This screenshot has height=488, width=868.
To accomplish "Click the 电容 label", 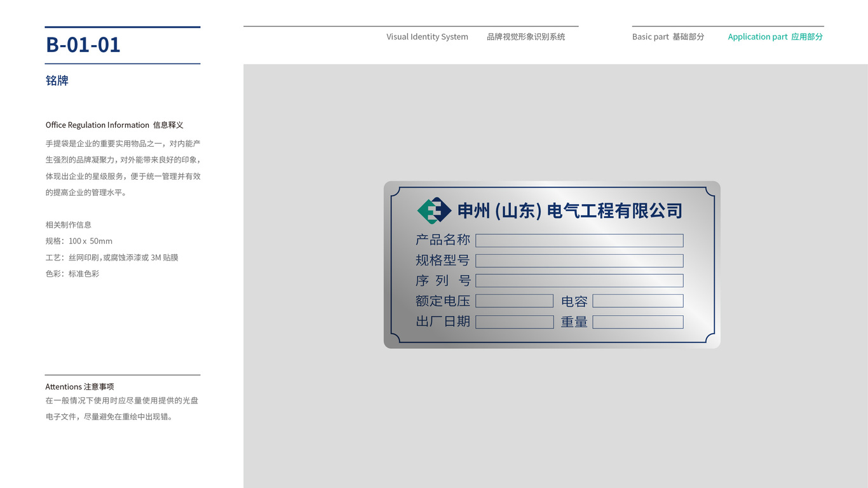I will pos(574,301).
